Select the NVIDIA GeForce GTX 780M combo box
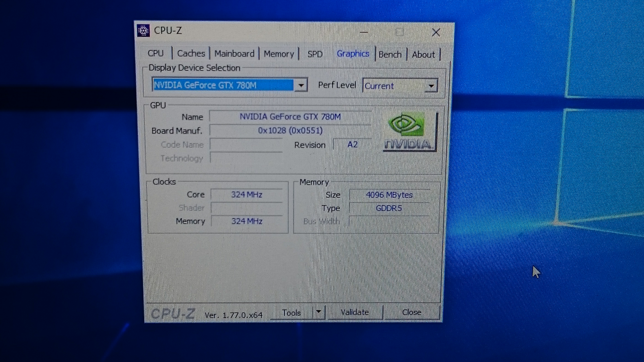The width and height of the screenshot is (644, 362). [x=229, y=85]
